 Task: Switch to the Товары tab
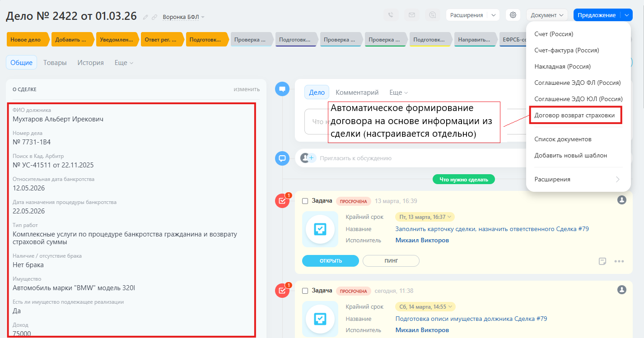click(55, 63)
